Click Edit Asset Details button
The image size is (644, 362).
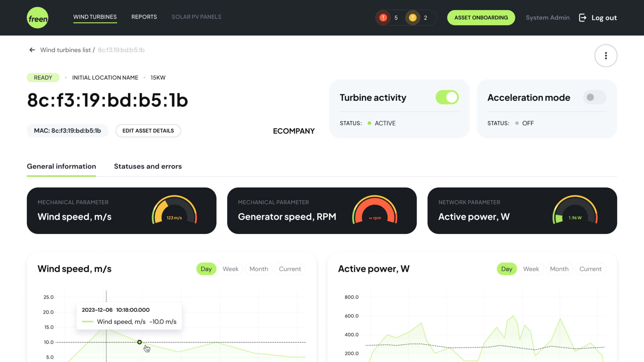pos(148,131)
